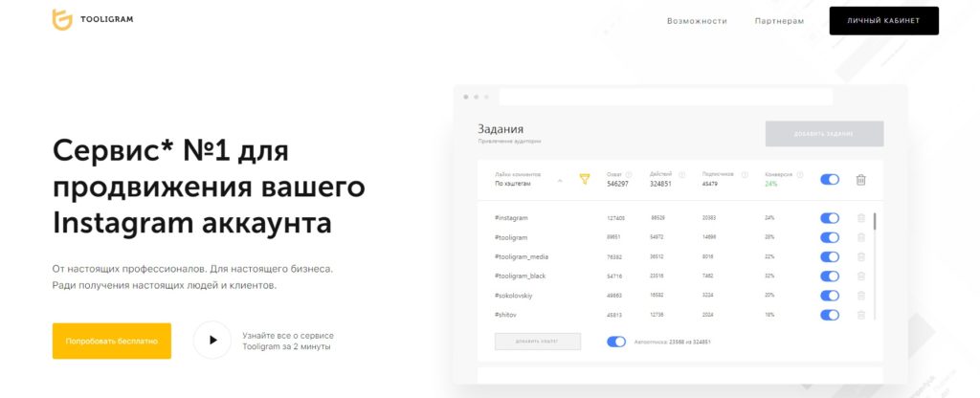This screenshot has height=398, width=980.
Task: Delete the #tooligram_media row via trash icon
Action: 861,256
